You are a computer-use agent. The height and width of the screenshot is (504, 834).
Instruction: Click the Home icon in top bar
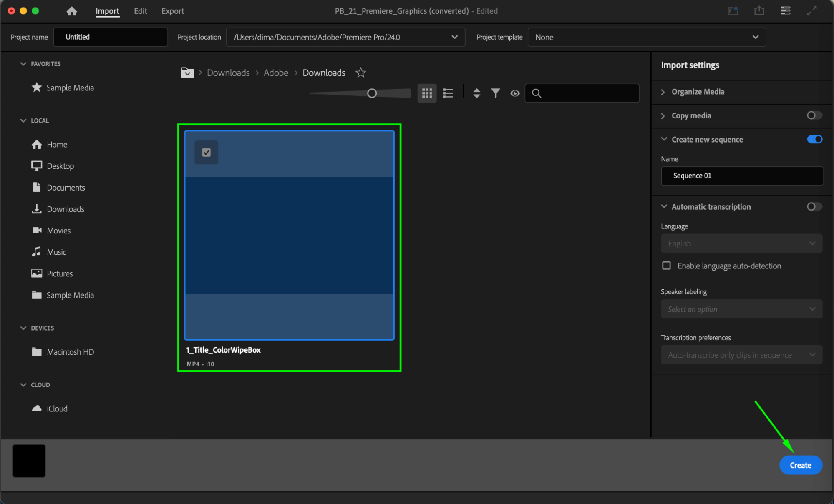click(x=72, y=11)
